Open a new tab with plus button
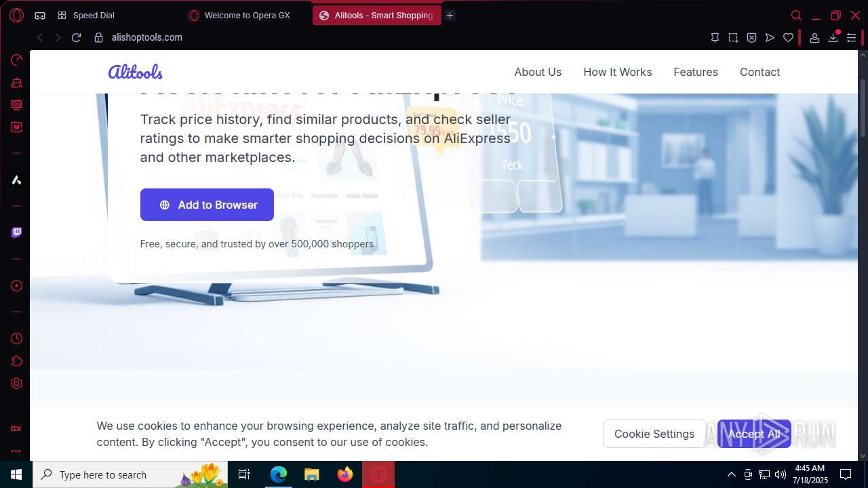The width and height of the screenshot is (868, 488). [450, 15]
